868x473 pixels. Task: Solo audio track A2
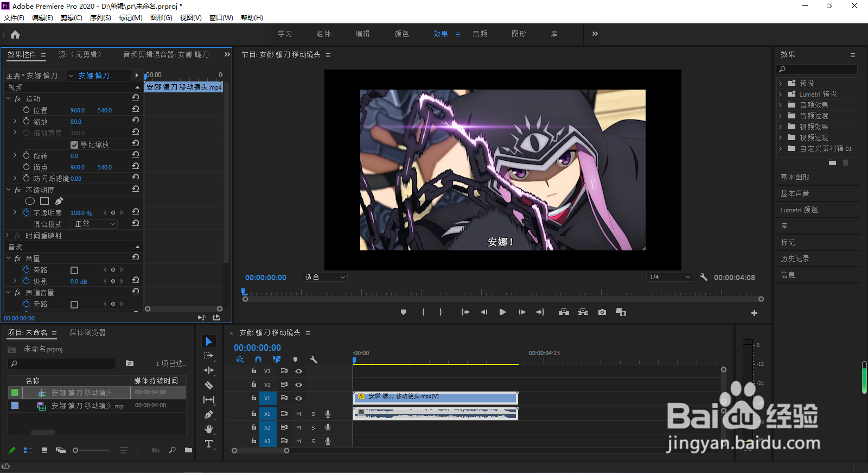pyautogui.click(x=313, y=427)
